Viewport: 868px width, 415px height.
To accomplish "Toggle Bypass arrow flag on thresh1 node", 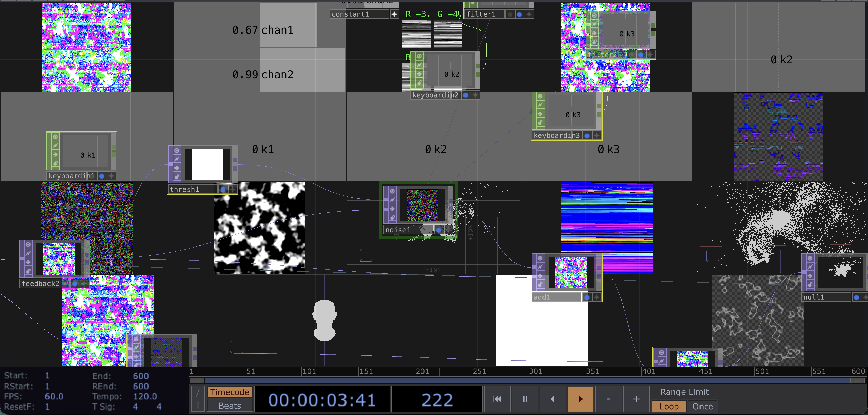I will tap(177, 168).
